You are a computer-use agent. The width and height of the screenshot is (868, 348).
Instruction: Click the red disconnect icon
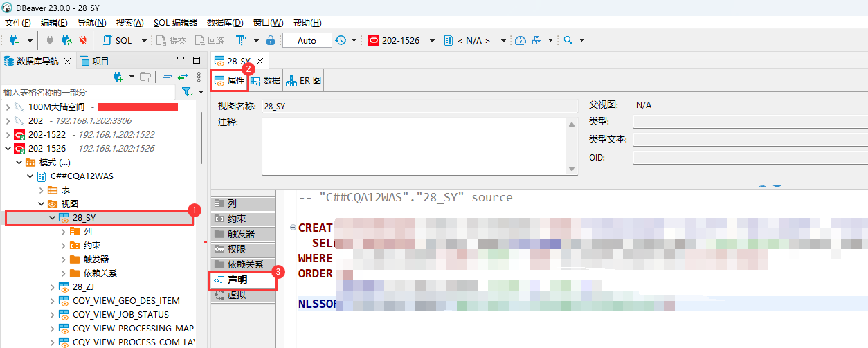pyautogui.click(x=83, y=40)
